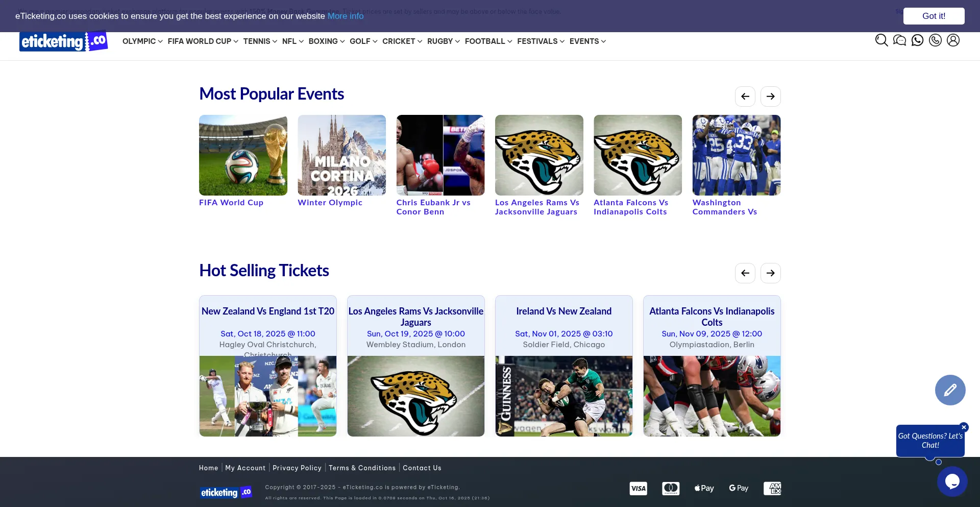Expand the CRICKET menu
The width and height of the screenshot is (980, 507).
point(402,41)
